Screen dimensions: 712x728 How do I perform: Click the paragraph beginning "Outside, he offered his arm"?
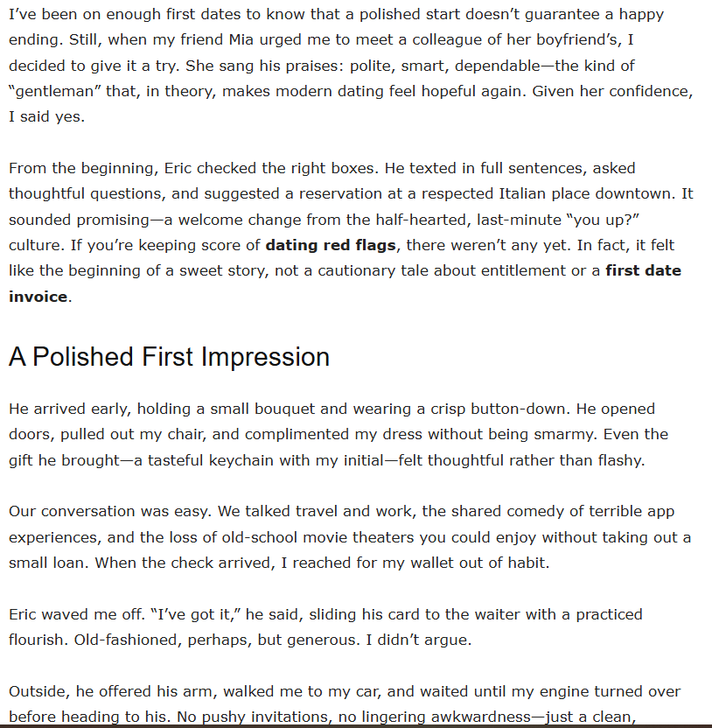(x=345, y=692)
